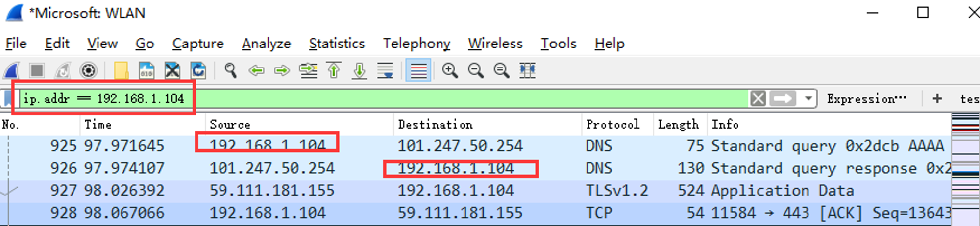
Task: Find a packet magnifier icon
Action: 230,71
